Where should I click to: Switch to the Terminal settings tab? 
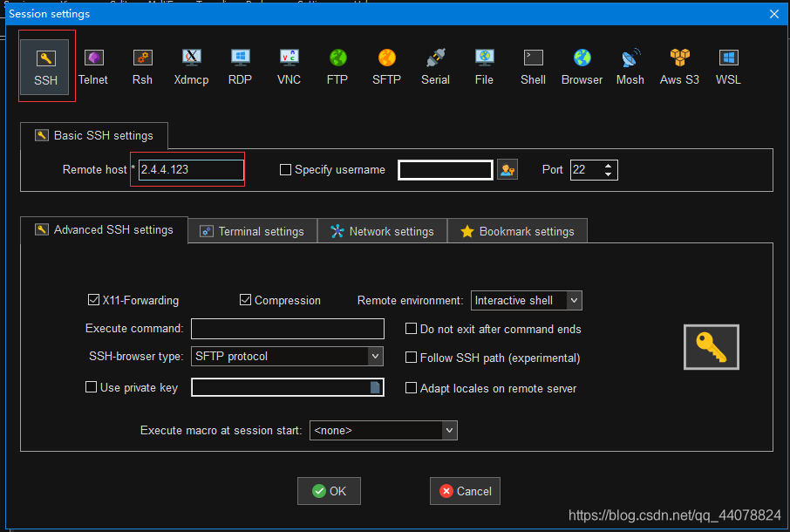(251, 230)
